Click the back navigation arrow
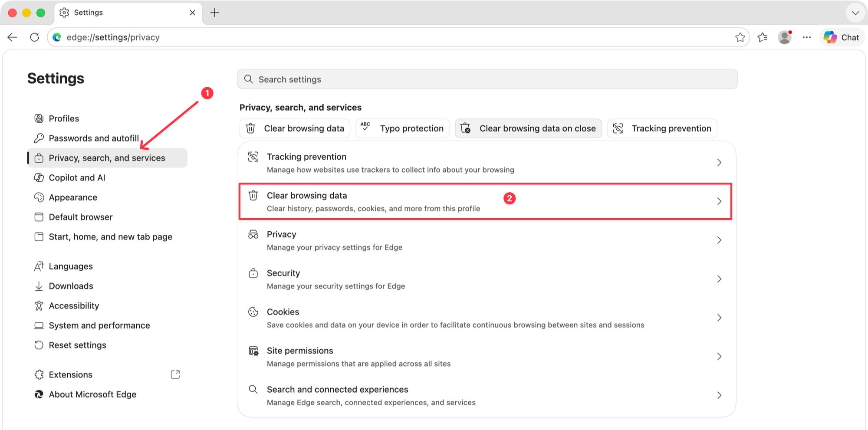868x430 pixels. pyautogui.click(x=13, y=37)
